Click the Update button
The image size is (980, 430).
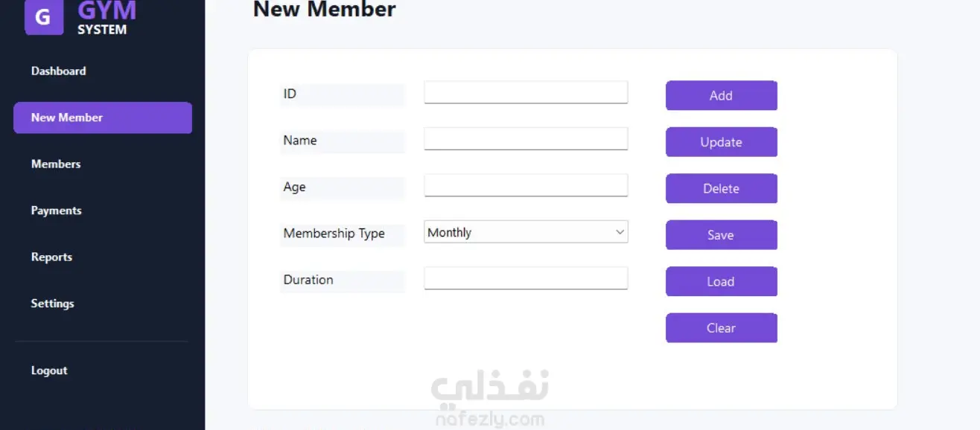(721, 142)
